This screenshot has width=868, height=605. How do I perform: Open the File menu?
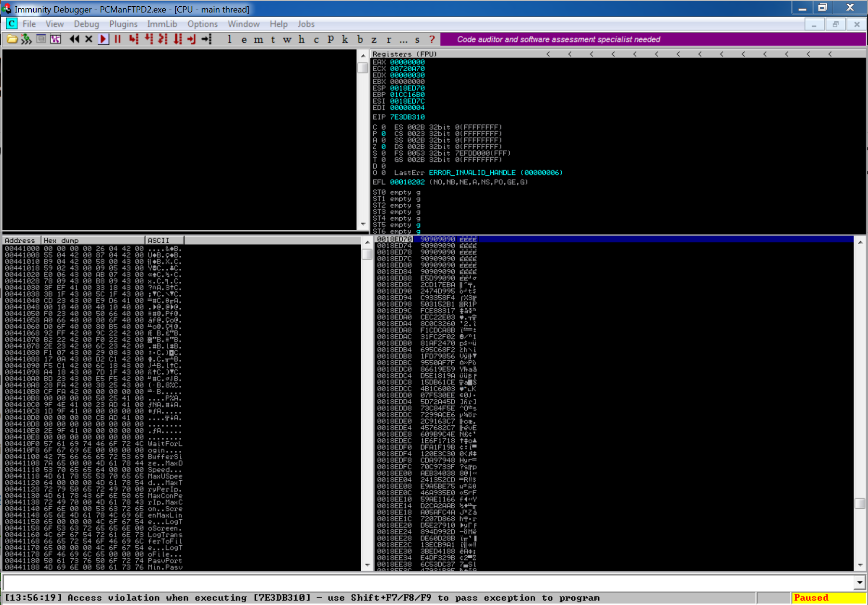29,24
